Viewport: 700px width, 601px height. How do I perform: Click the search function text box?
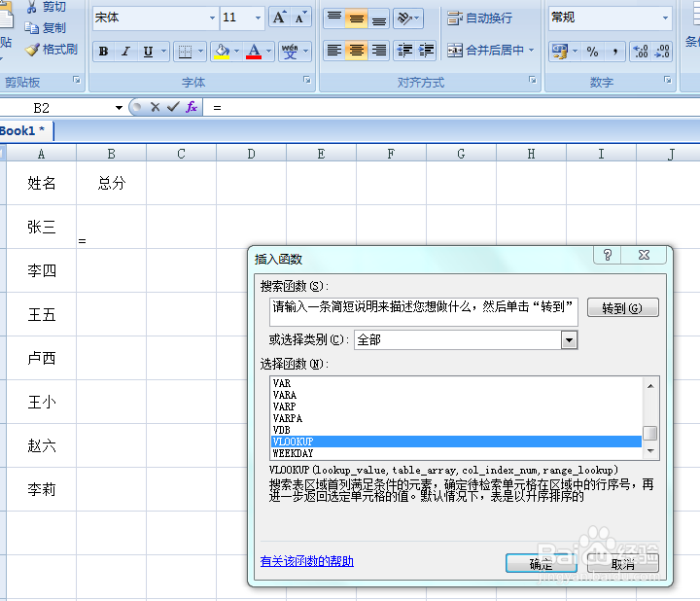pyautogui.click(x=423, y=311)
